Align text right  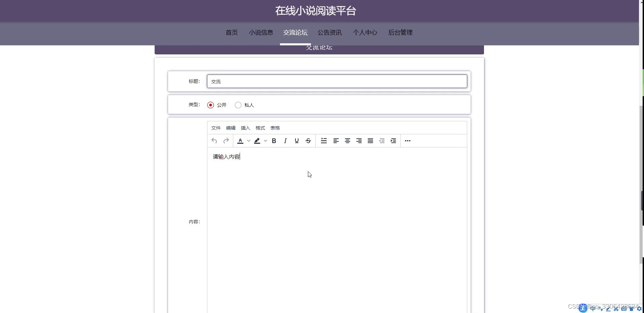click(x=359, y=141)
